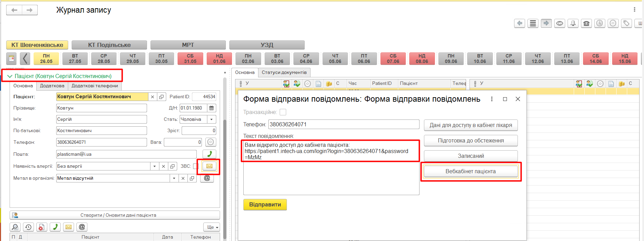The image size is (644, 241).
Task: Click the envelope button next to the ЗВС checkbox
Action: (209, 166)
